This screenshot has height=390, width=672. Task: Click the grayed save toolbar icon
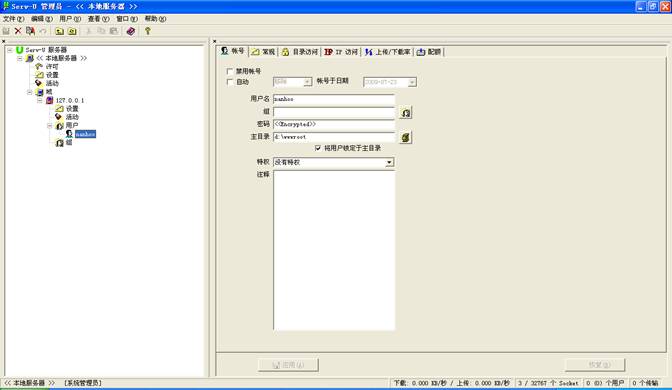6,31
